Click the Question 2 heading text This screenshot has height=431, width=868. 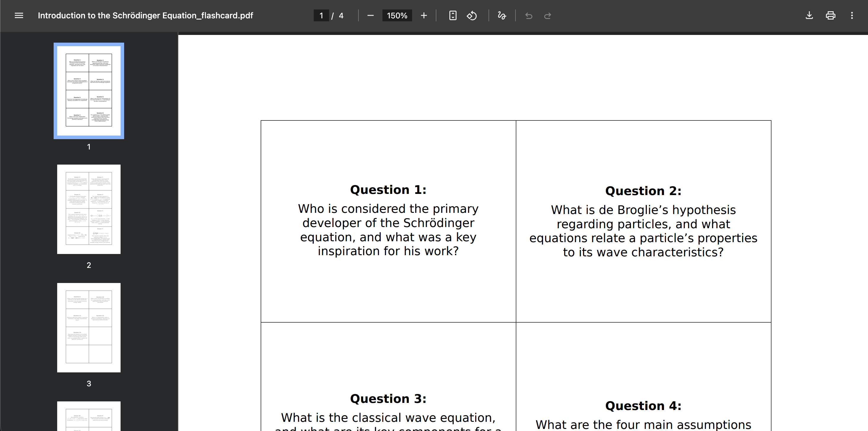tap(643, 191)
